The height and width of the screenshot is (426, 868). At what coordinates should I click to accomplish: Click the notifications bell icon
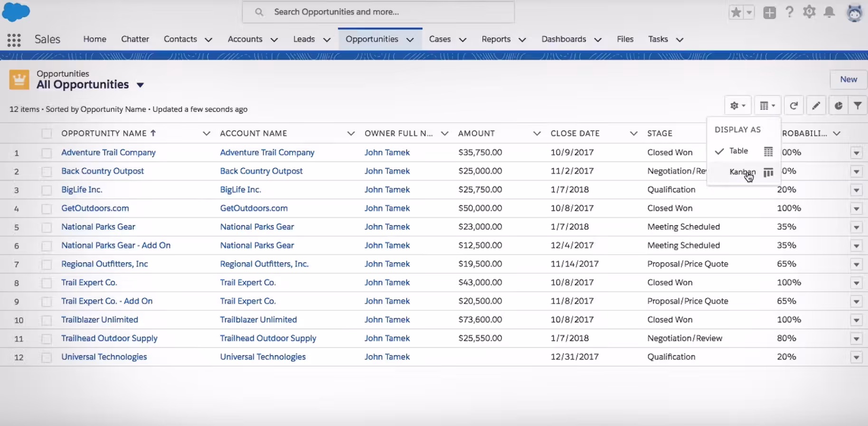click(829, 12)
